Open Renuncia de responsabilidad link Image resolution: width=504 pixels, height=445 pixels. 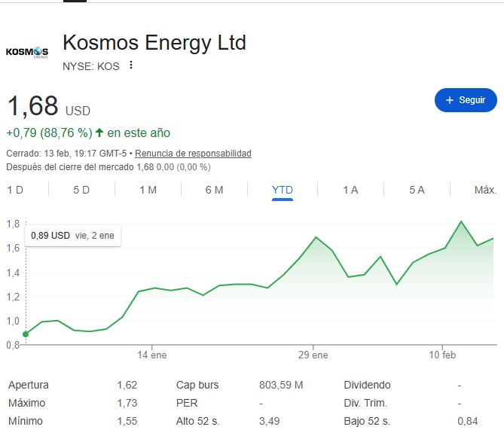[x=193, y=154]
